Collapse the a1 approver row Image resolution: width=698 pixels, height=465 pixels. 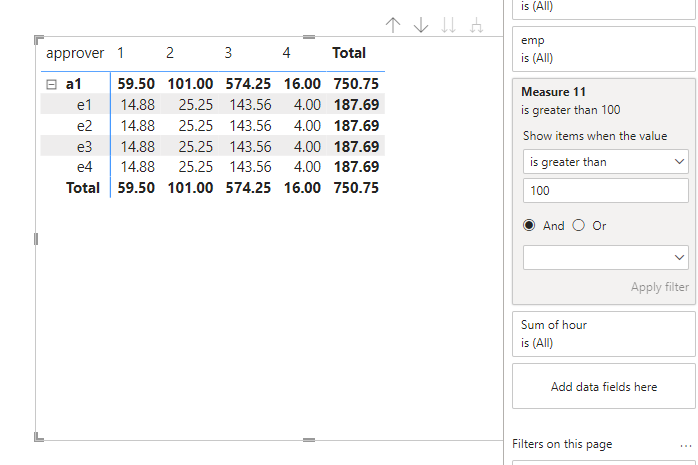(x=52, y=84)
